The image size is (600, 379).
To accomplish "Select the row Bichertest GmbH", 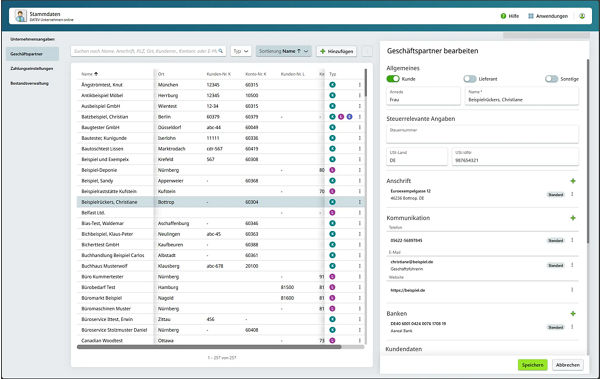I will point(220,245).
